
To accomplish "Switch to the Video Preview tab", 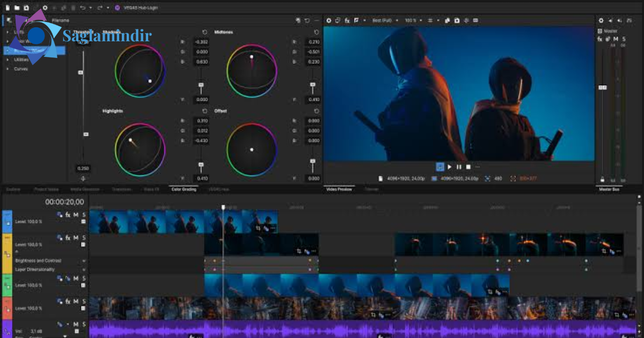I will (x=339, y=189).
